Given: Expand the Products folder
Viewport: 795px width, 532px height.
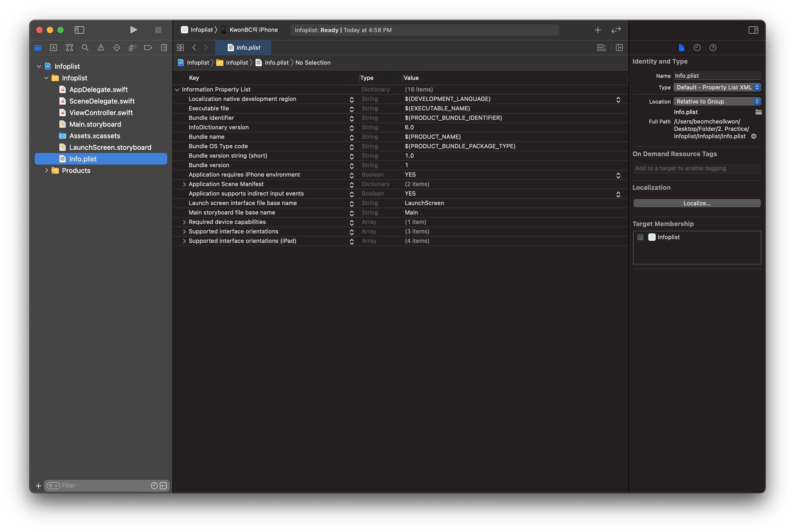Looking at the screenshot, I should pos(47,170).
